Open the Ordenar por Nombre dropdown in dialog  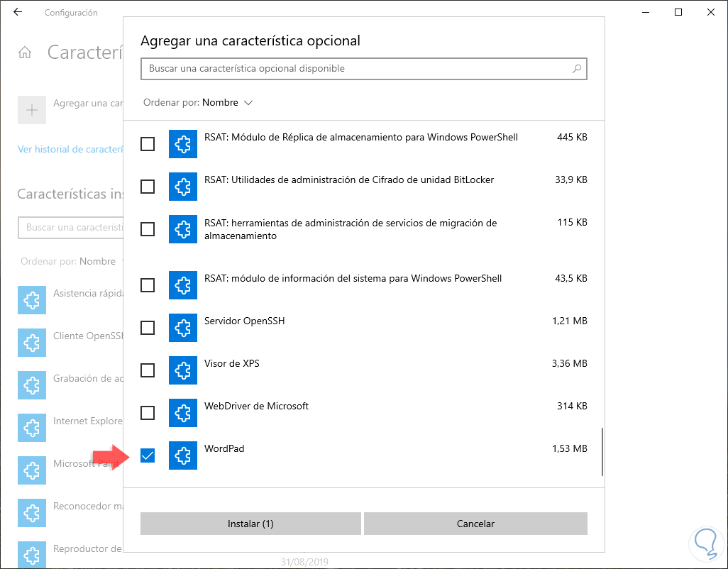click(227, 102)
